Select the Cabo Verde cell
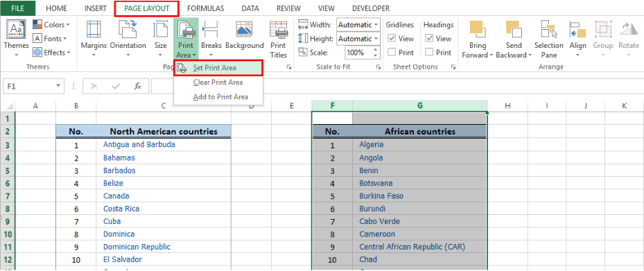644x271 pixels. pyautogui.click(x=419, y=221)
